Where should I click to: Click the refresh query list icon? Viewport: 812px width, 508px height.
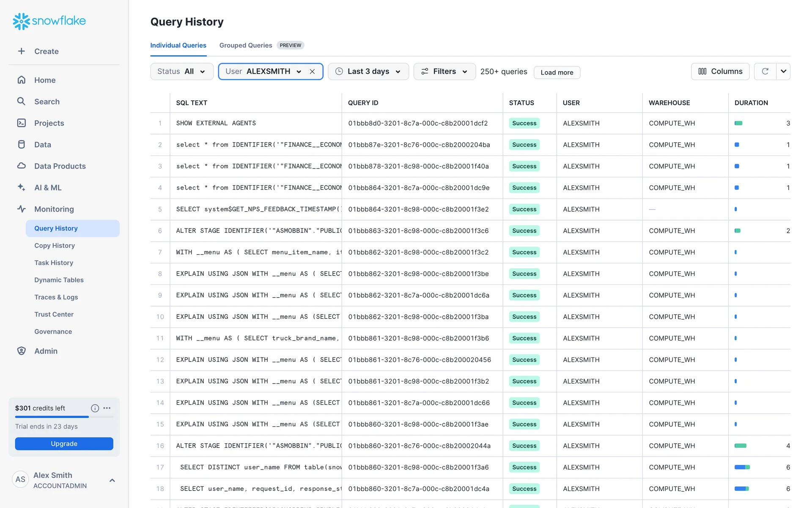tap(765, 72)
